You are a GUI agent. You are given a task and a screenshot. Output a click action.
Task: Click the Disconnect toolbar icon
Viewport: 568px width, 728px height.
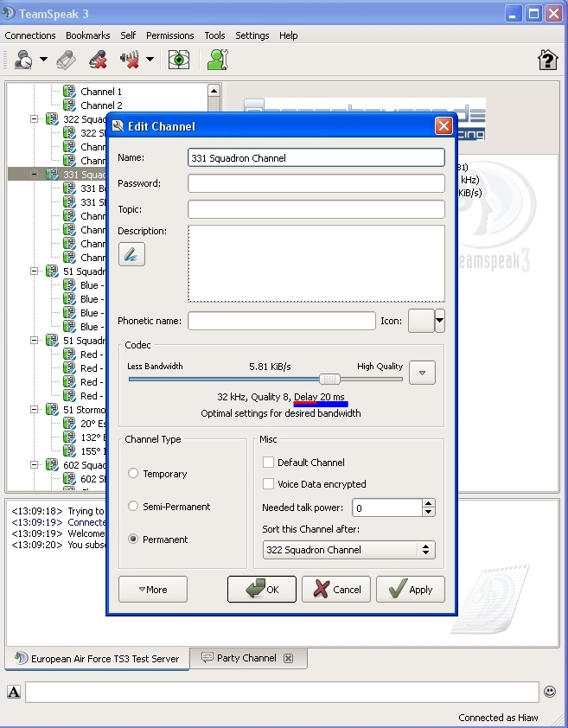click(66, 60)
